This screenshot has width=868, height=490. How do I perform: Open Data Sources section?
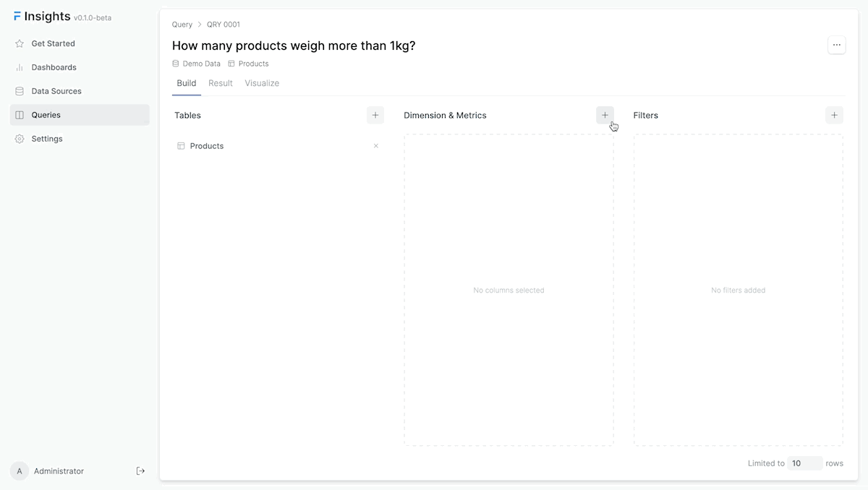point(56,91)
